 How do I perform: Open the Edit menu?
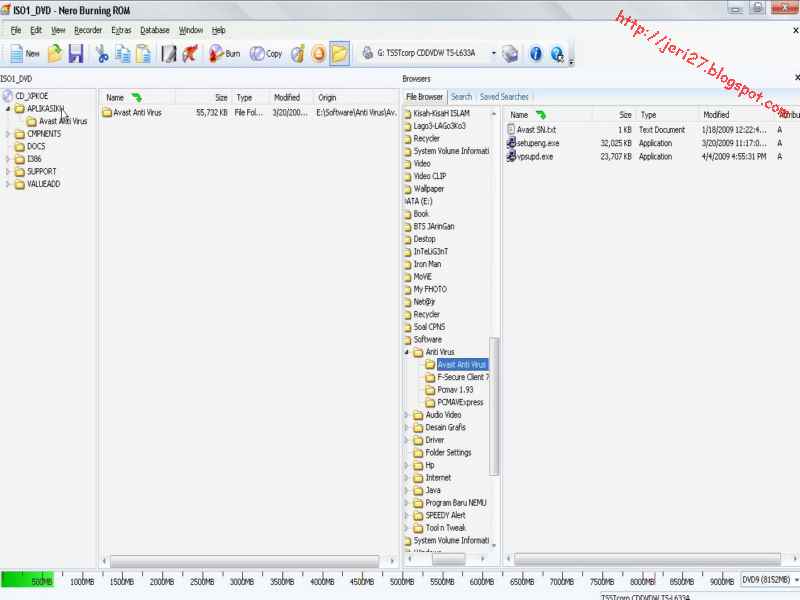click(x=36, y=30)
